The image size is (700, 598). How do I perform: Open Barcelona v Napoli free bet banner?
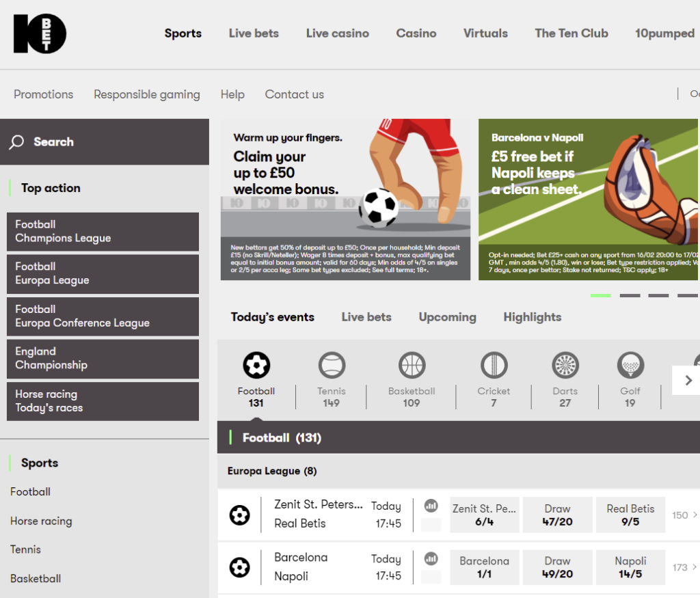coord(588,200)
